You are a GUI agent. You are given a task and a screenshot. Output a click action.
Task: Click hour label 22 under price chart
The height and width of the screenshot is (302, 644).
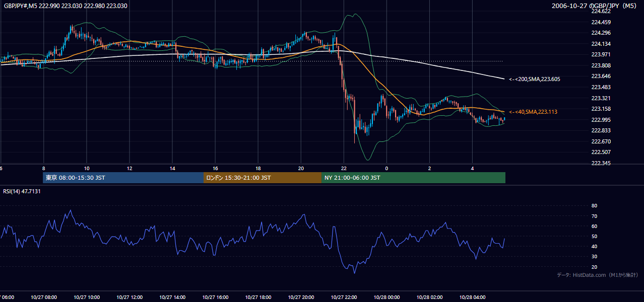pos(344,168)
